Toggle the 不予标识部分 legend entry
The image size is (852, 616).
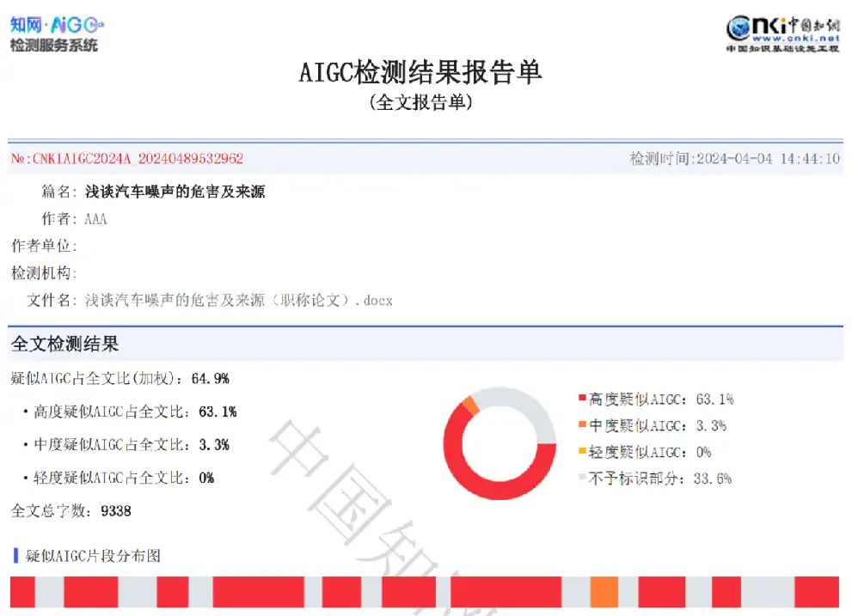[662, 479]
